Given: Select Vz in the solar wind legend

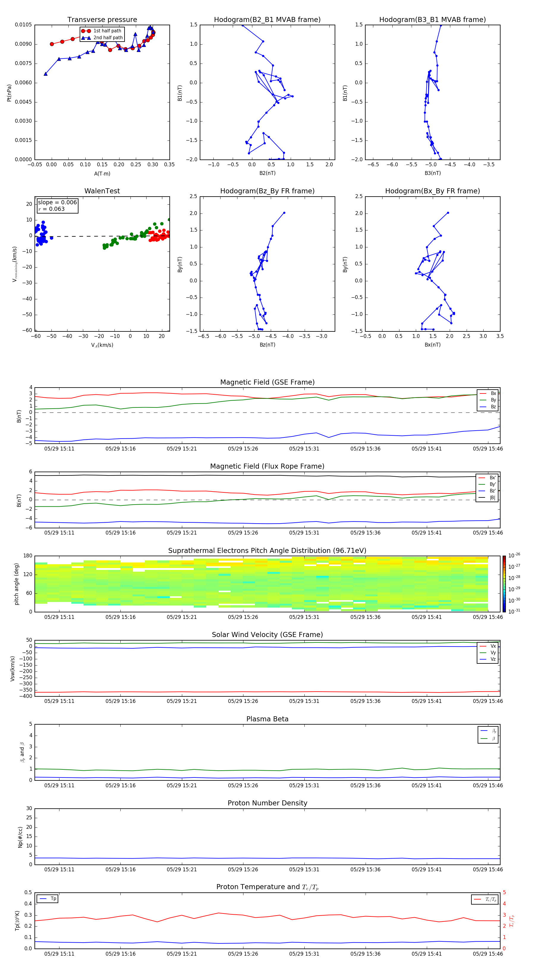Looking at the screenshot, I should tap(488, 659).
